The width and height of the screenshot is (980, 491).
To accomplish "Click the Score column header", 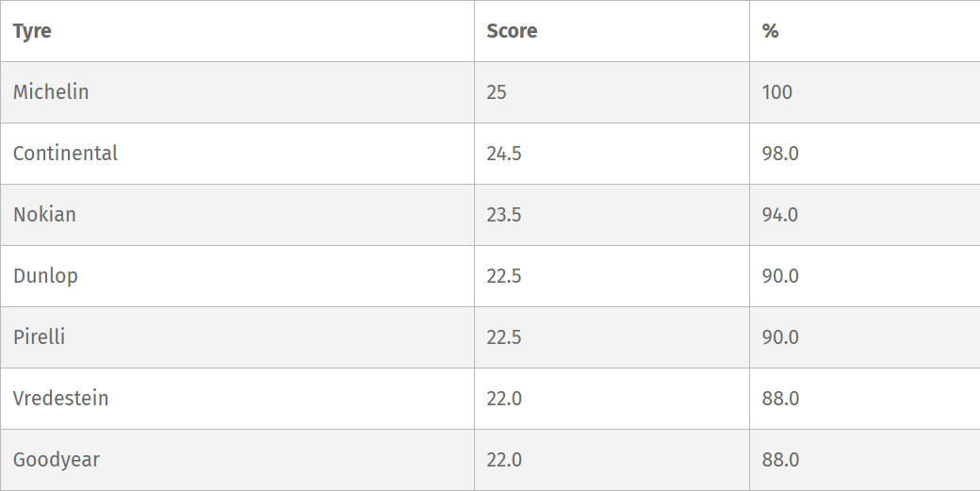I will click(x=512, y=31).
